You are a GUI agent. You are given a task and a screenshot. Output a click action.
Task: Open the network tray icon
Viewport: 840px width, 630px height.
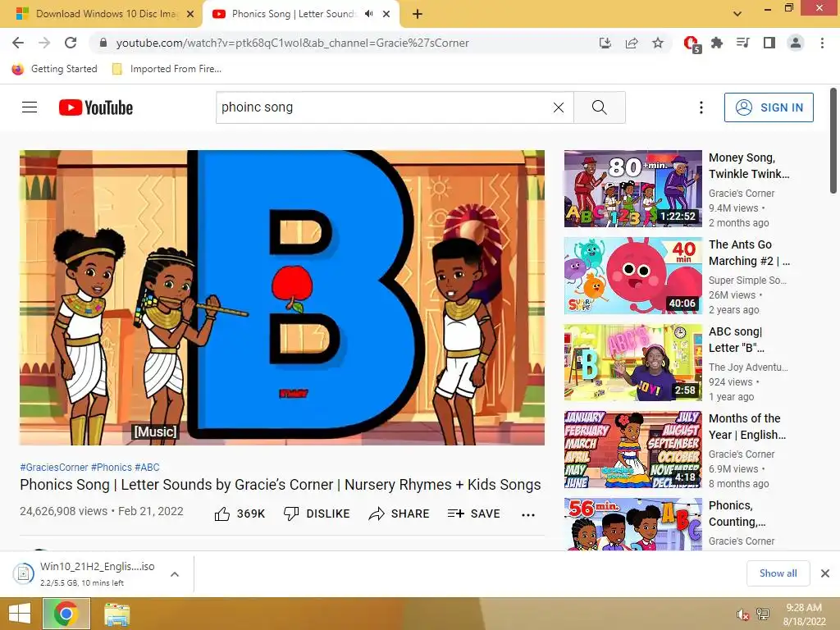pos(763,614)
